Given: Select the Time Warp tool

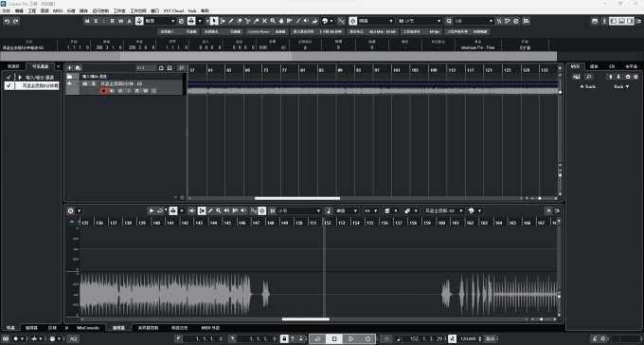Looking at the screenshot, I should tap(290, 21).
